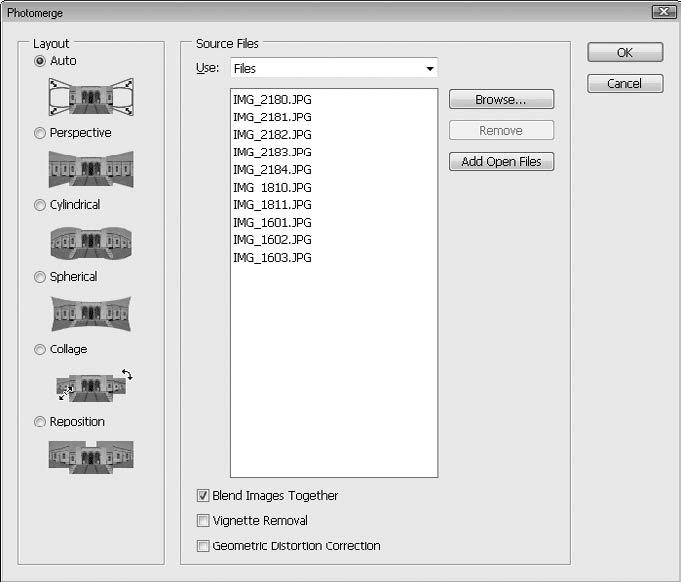This screenshot has height=582, width=681.
Task: Select IMG_2180.JPG in source list
Action: 272,99
